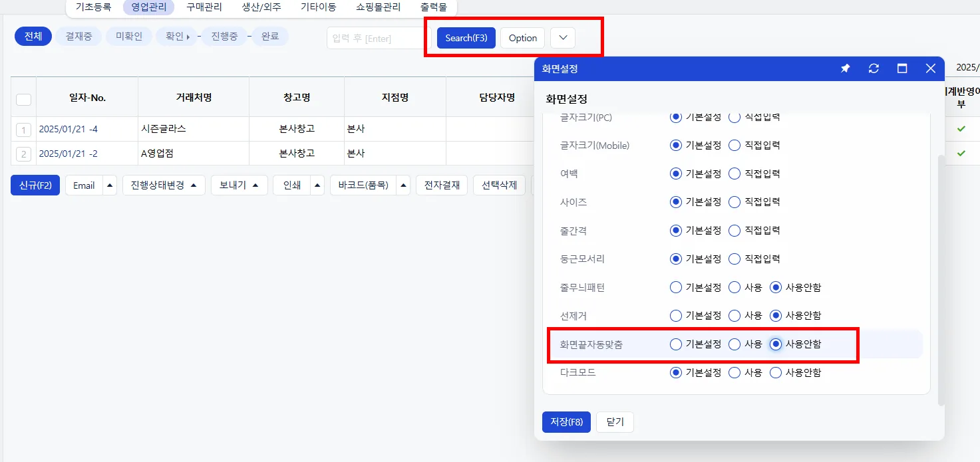Screen dimensions: 980x462
Task: Close the 화면설정 dialog with X
Action: point(931,68)
